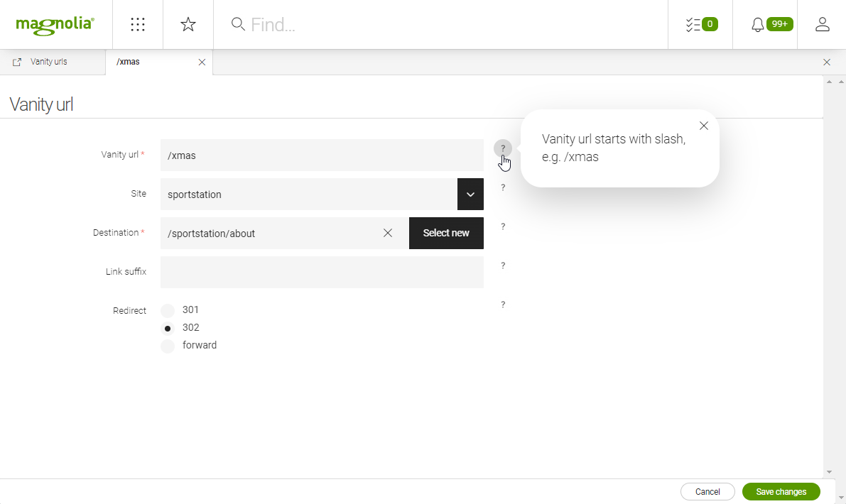Show help for Link suffix field
The height and width of the screenshot is (504, 846).
coord(503,266)
